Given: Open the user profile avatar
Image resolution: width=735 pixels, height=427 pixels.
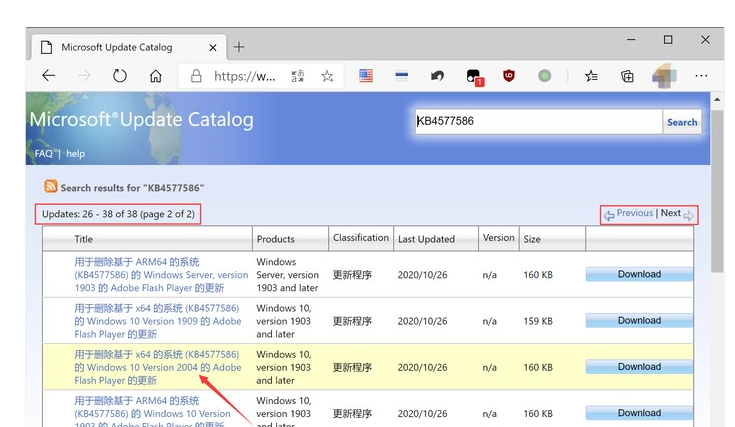Looking at the screenshot, I should pos(664,75).
